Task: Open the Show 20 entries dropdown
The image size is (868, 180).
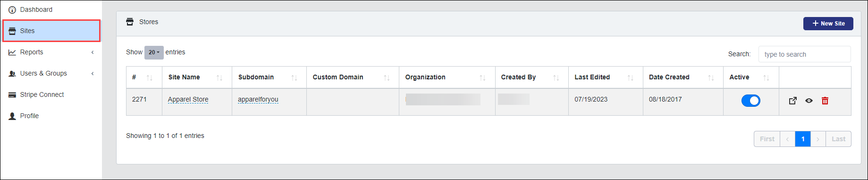Action: tap(154, 52)
